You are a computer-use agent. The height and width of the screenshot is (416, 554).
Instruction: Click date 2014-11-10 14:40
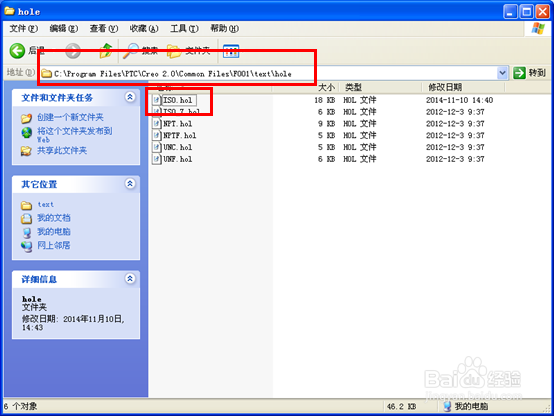point(459,100)
